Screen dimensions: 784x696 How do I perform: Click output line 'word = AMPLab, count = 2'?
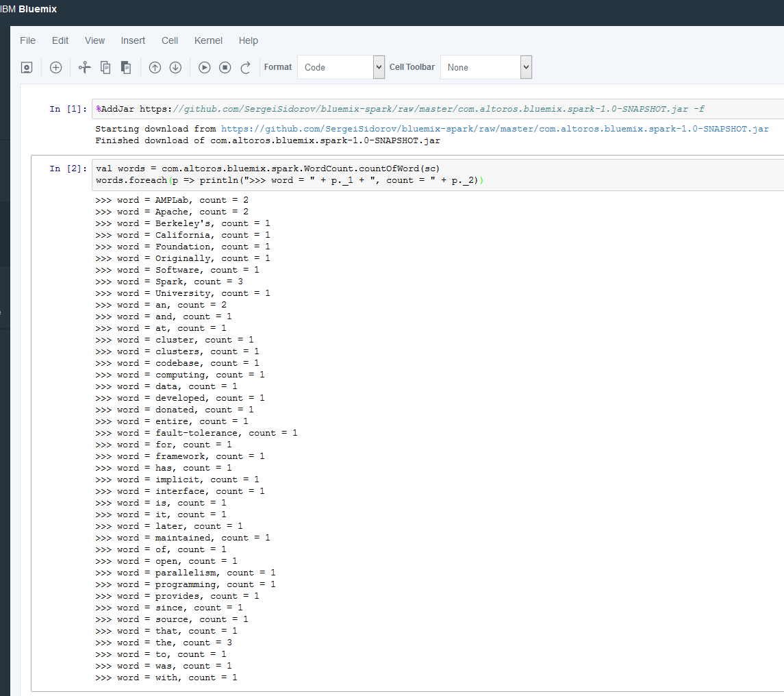tap(172, 200)
